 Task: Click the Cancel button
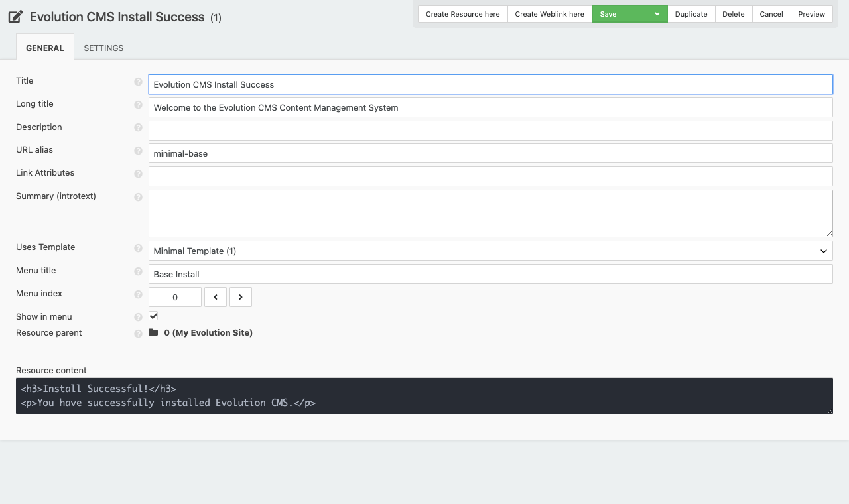(771, 14)
